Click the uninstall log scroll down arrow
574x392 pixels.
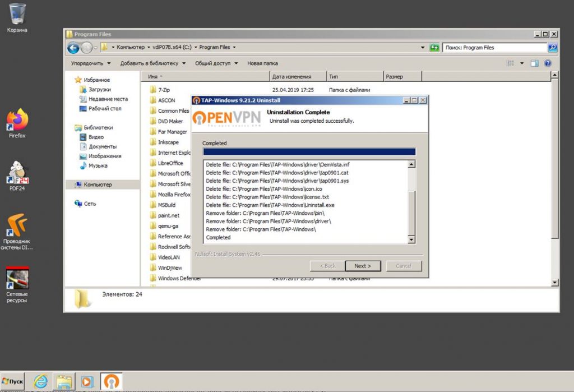(411, 239)
